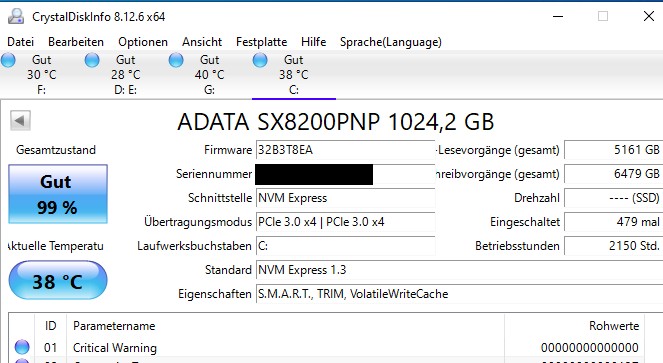Click the Eigenschaften features field
Screen dimensions: 663x363
coord(459,294)
